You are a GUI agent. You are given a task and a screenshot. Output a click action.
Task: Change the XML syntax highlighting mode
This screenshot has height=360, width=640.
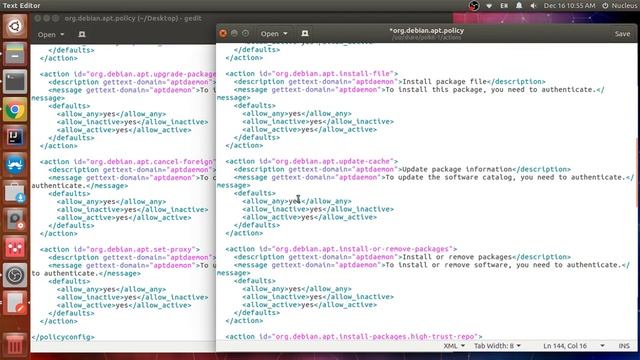tap(454, 346)
